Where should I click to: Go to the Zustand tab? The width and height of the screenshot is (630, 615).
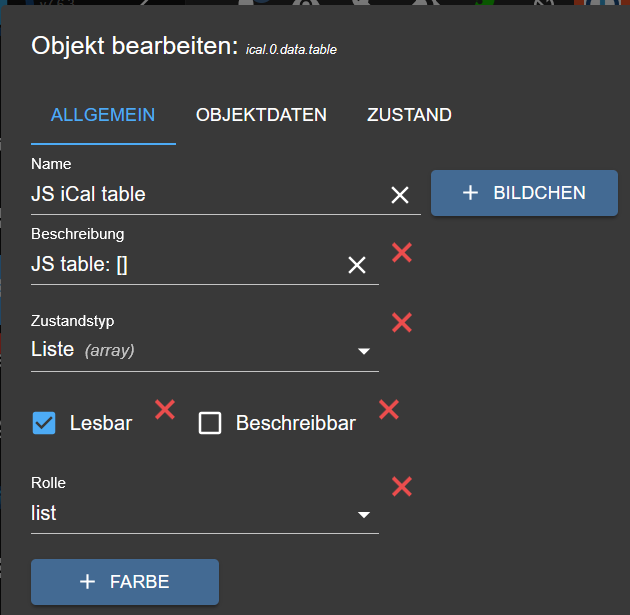pyautogui.click(x=409, y=115)
